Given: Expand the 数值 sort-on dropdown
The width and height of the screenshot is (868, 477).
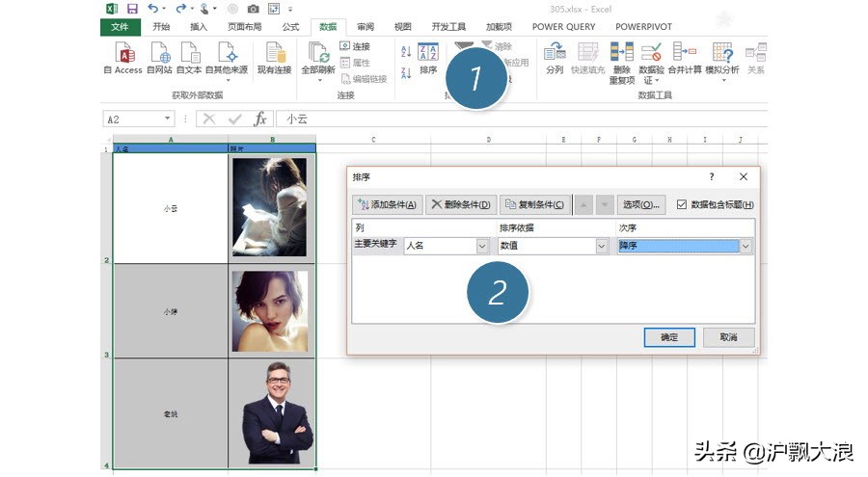Looking at the screenshot, I should (x=602, y=246).
